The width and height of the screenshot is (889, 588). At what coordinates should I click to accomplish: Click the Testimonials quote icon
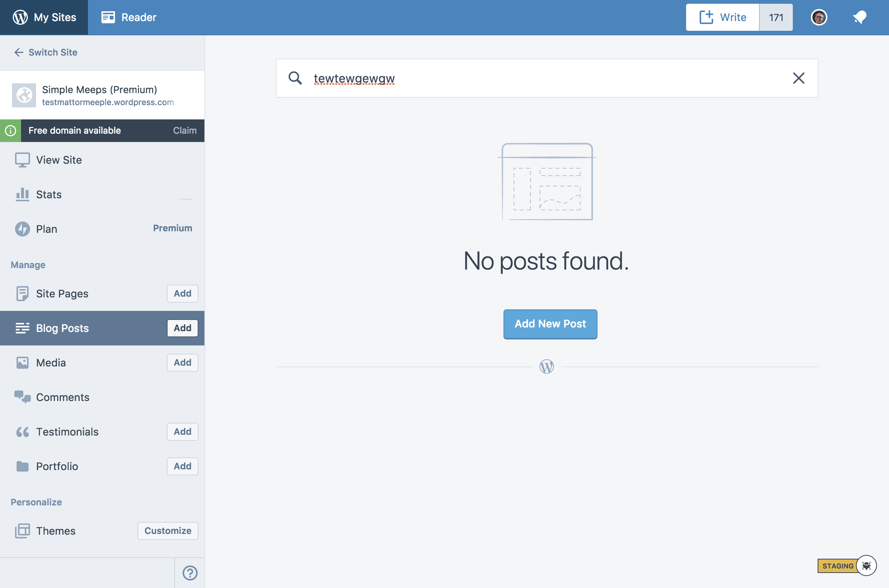(x=23, y=431)
